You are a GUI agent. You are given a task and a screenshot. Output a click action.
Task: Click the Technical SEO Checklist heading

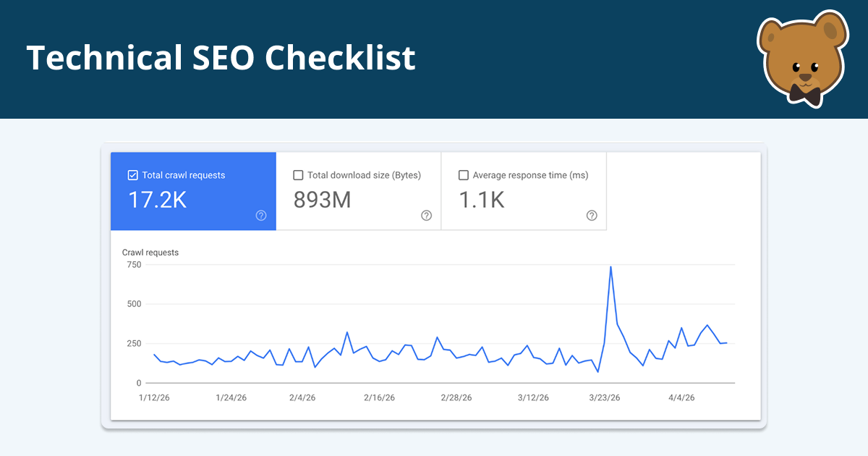click(x=221, y=58)
